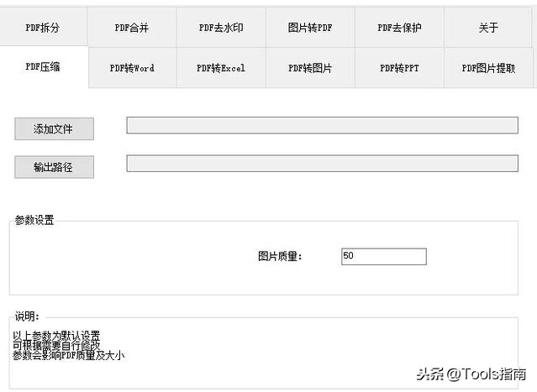Screen dimensions: 537x392
Task: Open the PDF去保护 tab
Action: [400, 28]
